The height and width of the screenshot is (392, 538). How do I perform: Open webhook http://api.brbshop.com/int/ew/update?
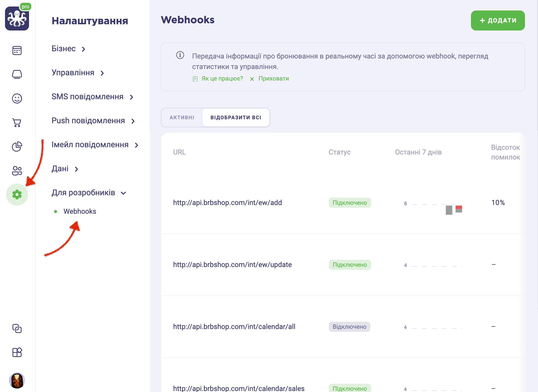click(232, 264)
